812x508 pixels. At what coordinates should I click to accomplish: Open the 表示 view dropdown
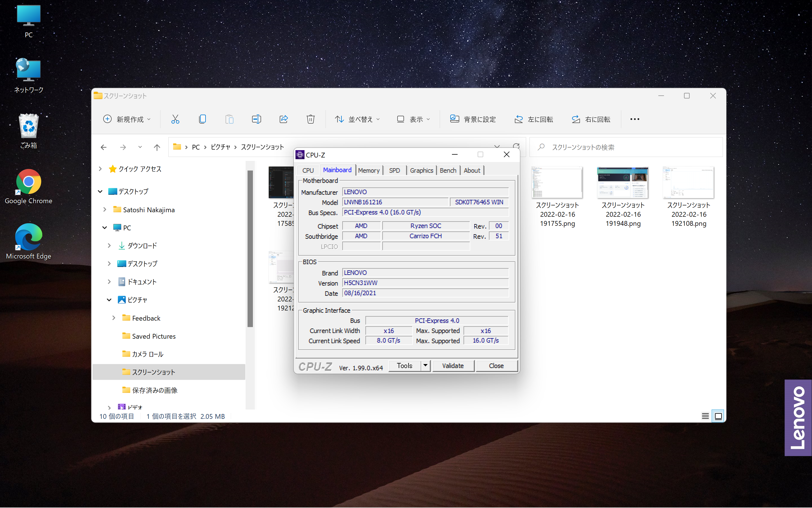pos(413,119)
